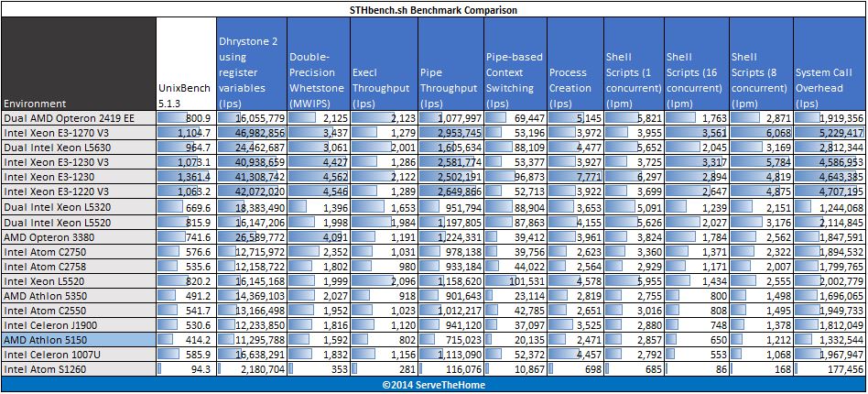Screen dimensions: 868x394
Task: Select Process Creation value '5,145'
Action: pyautogui.click(x=590, y=118)
